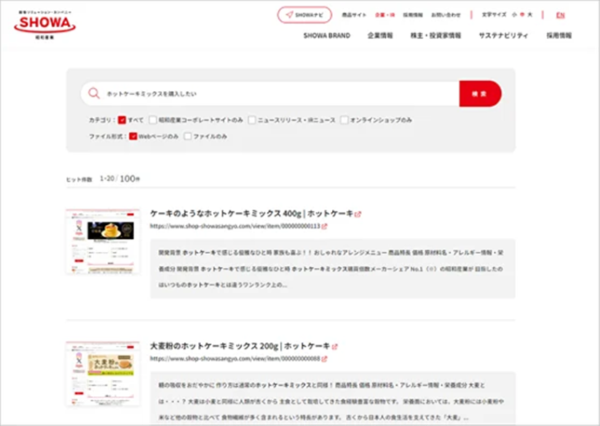The width and height of the screenshot is (600, 426).
Task: Open the 企業情報 menu
Action: (380, 35)
